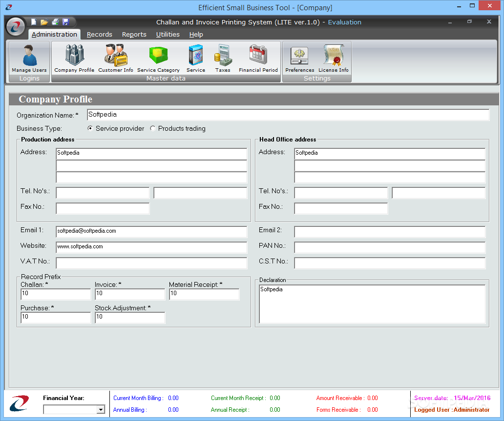Click the Declaration text area

point(372,304)
